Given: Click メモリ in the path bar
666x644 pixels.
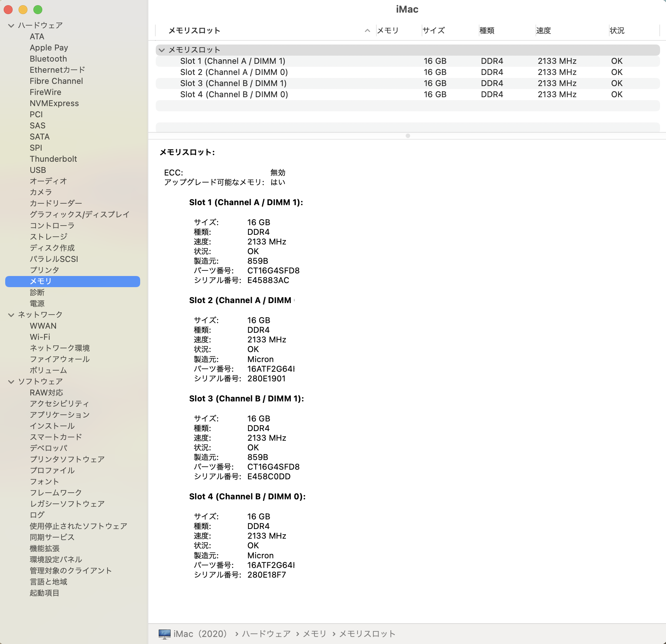Looking at the screenshot, I should [314, 634].
